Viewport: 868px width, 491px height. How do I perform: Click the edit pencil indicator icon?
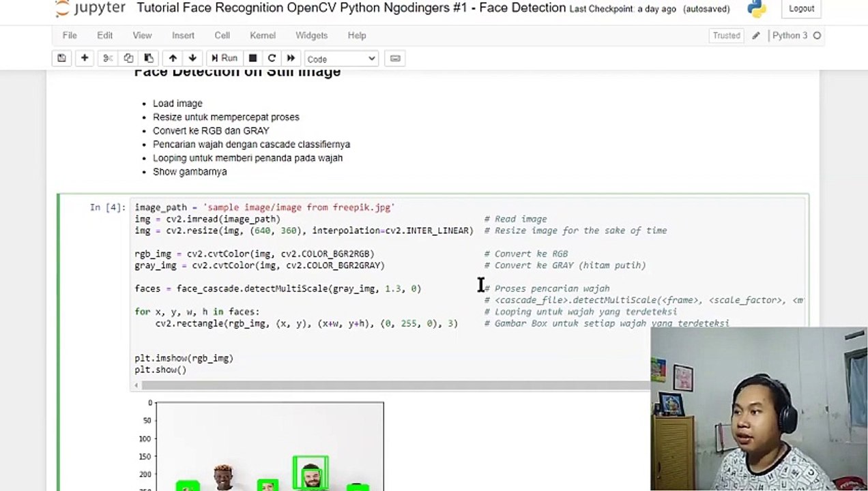(x=756, y=36)
